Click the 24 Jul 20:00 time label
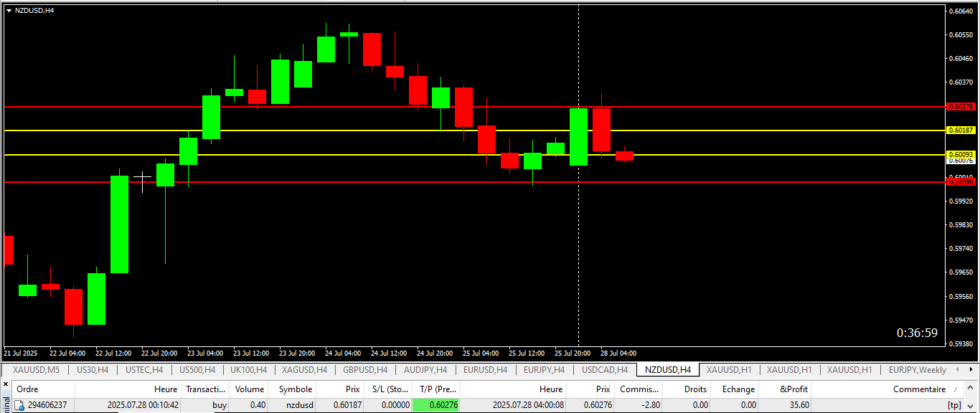 [x=434, y=353]
